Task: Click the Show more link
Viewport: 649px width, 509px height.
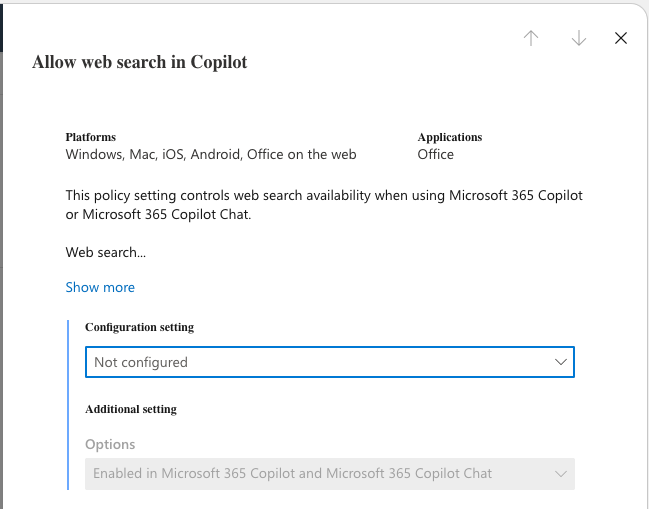Action: pyautogui.click(x=100, y=287)
